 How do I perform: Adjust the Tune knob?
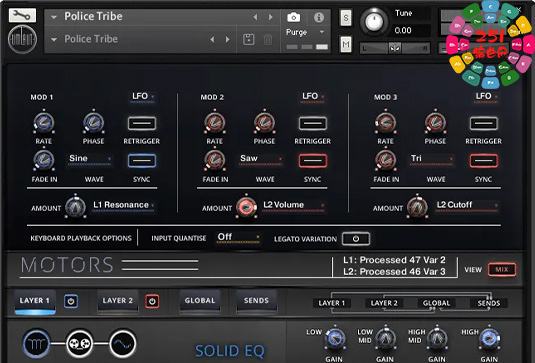[x=374, y=21]
